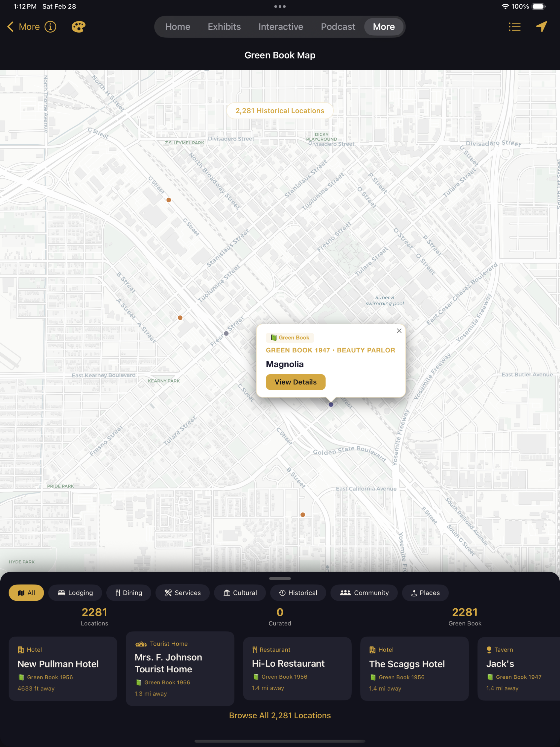Switch to the Podcast tab
Image resolution: width=560 pixels, height=747 pixels.
point(338,27)
